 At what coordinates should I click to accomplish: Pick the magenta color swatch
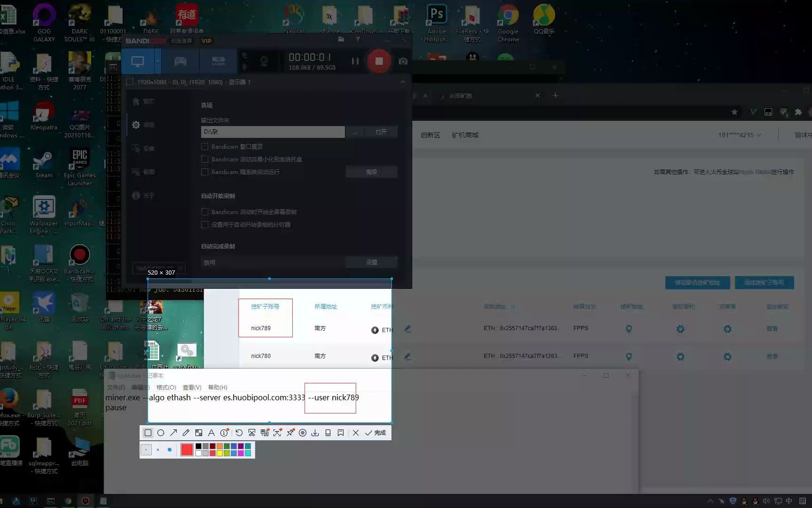(x=241, y=453)
